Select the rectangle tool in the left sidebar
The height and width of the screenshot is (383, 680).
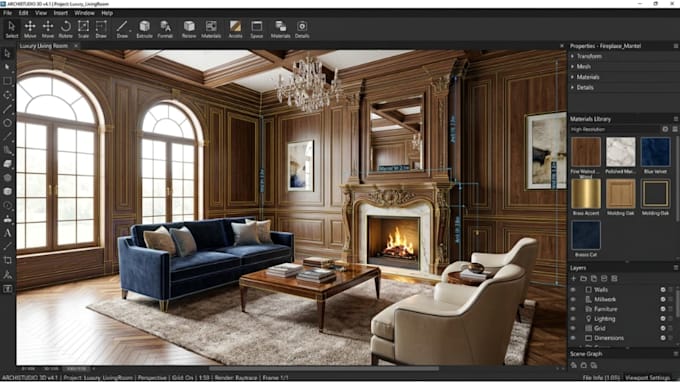(7, 81)
